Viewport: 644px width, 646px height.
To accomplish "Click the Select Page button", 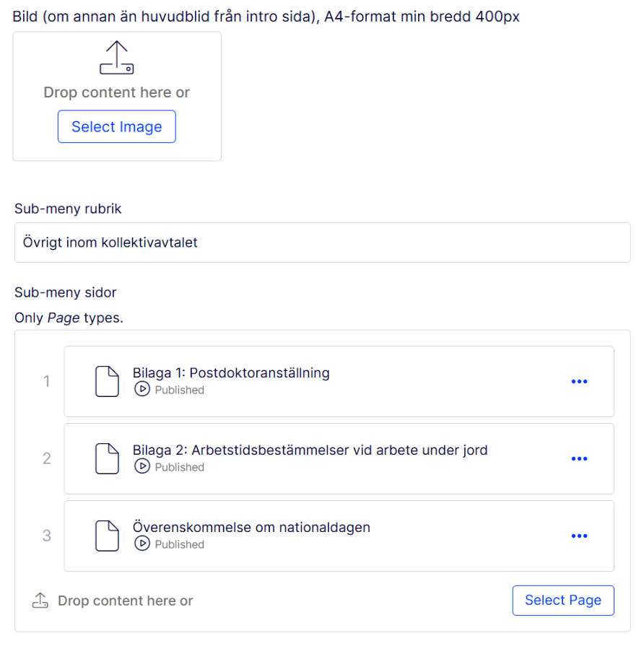I will tap(563, 601).
